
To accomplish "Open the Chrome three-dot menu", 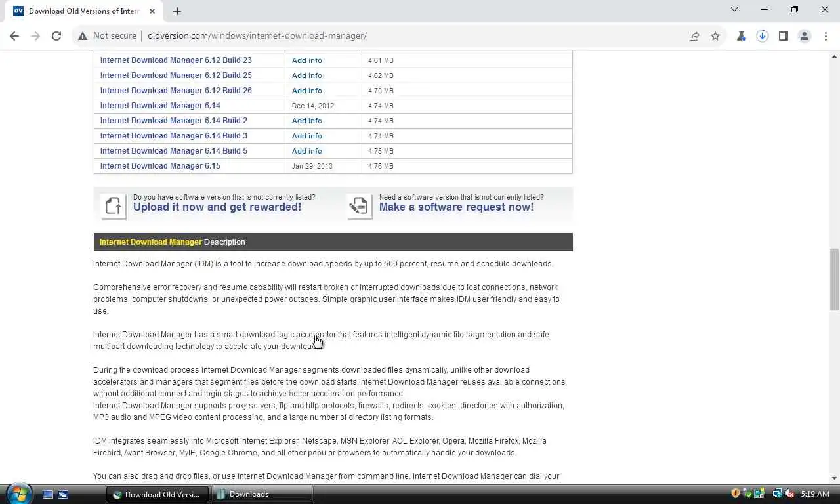I will (826, 36).
